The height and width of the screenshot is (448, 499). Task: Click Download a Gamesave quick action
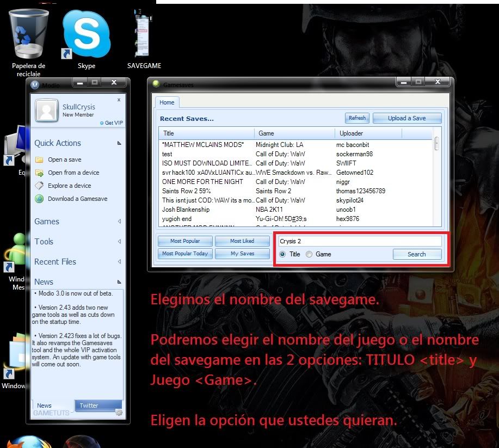[x=78, y=199]
